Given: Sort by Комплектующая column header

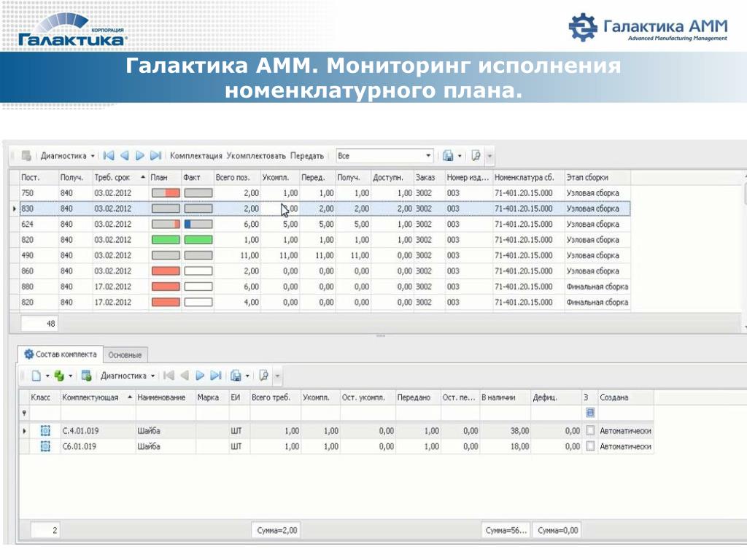Looking at the screenshot, I should click(98, 397).
